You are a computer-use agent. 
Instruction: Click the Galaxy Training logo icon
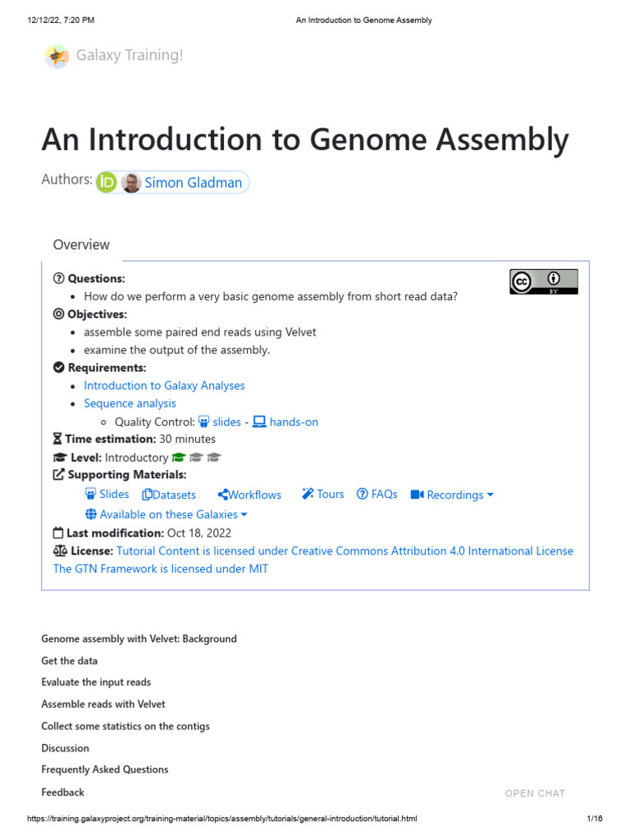tap(57, 56)
